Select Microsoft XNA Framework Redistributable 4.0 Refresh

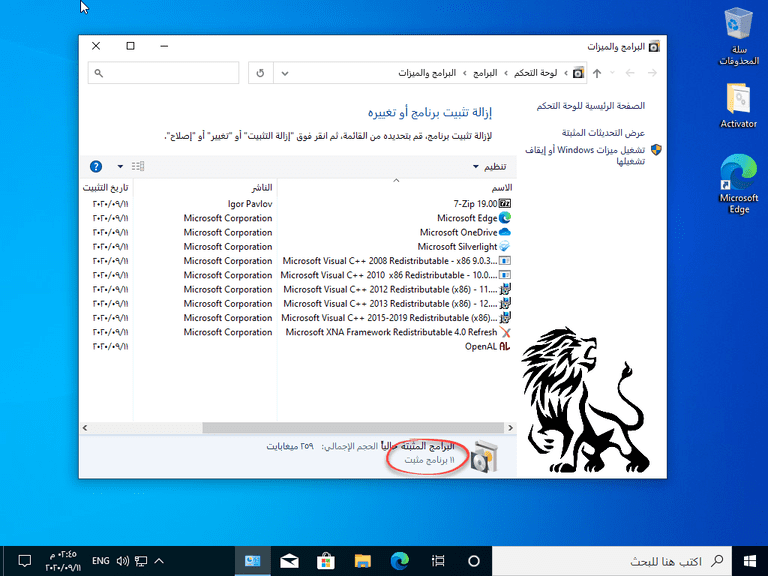tap(391, 332)
